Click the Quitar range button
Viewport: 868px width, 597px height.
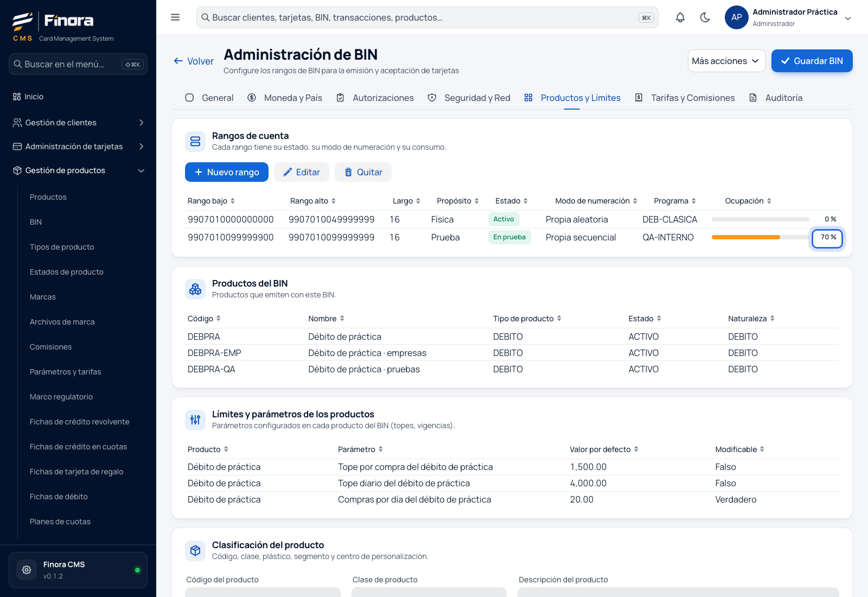click(363, 172)
